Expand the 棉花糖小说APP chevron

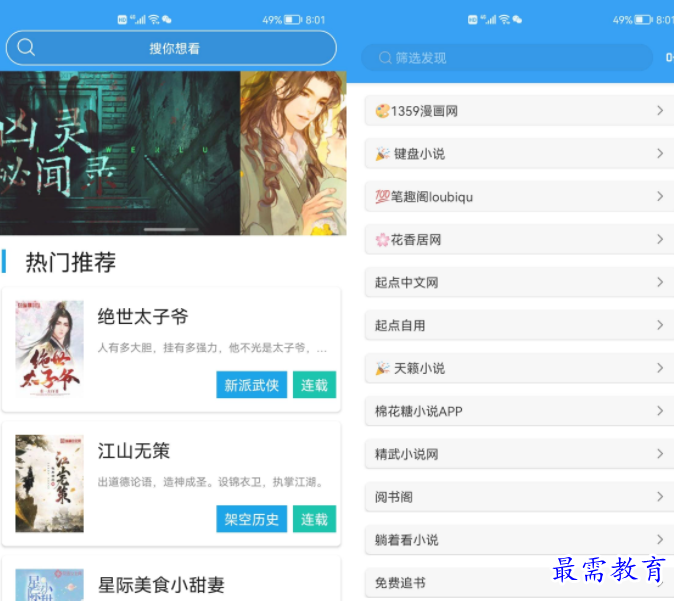[660, 411]
